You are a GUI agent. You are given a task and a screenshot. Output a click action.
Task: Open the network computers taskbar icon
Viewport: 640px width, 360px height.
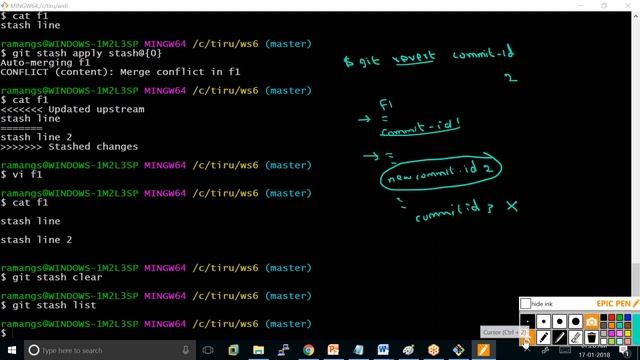(284, 350)
